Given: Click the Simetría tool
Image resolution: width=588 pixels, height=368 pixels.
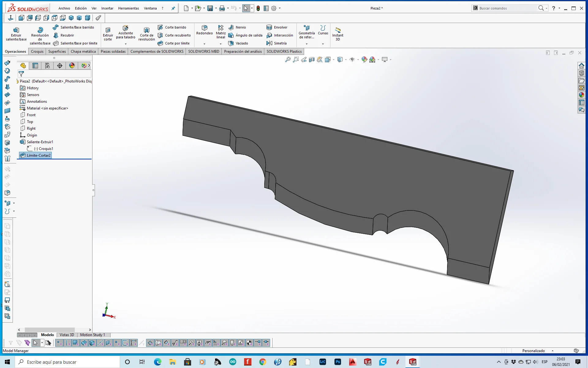Looking at the screenshot, I should click(278, 43).
